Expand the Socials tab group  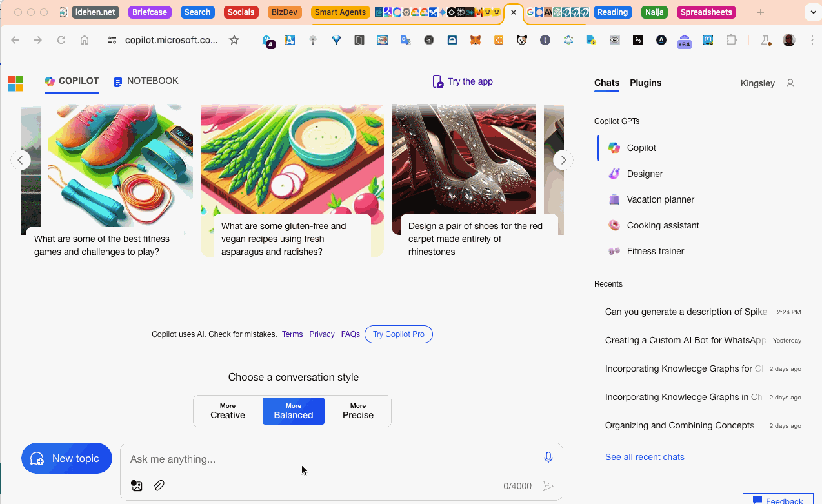[241, 12]
